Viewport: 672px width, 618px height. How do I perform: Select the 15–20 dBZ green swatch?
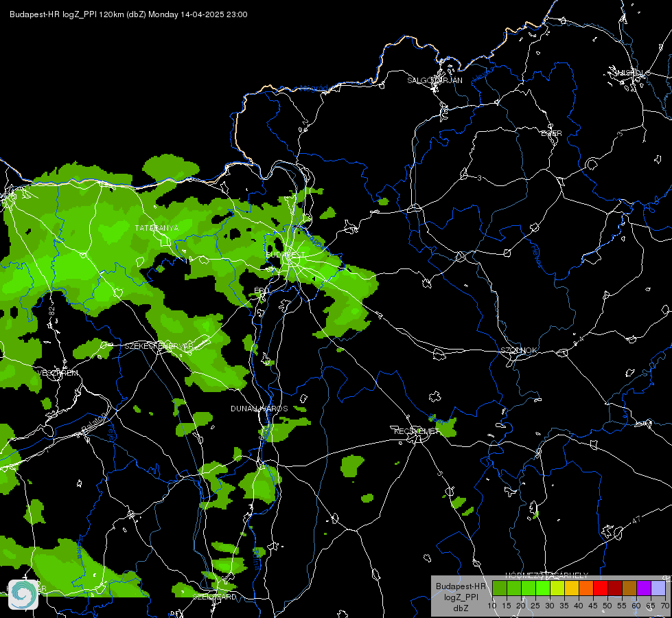pos(514,588)
